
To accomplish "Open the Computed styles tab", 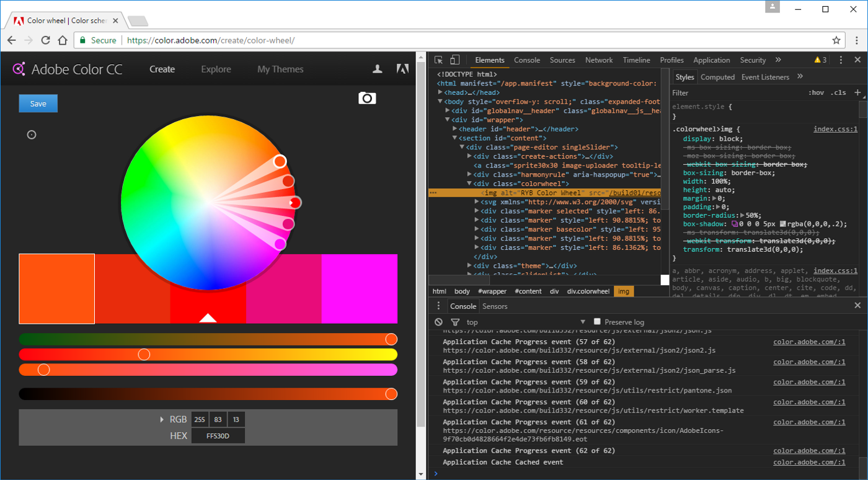I will coord(717,77).
